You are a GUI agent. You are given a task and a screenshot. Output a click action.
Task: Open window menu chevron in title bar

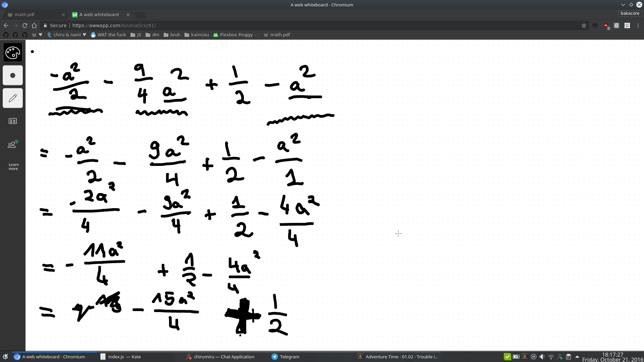pos(623,5)
